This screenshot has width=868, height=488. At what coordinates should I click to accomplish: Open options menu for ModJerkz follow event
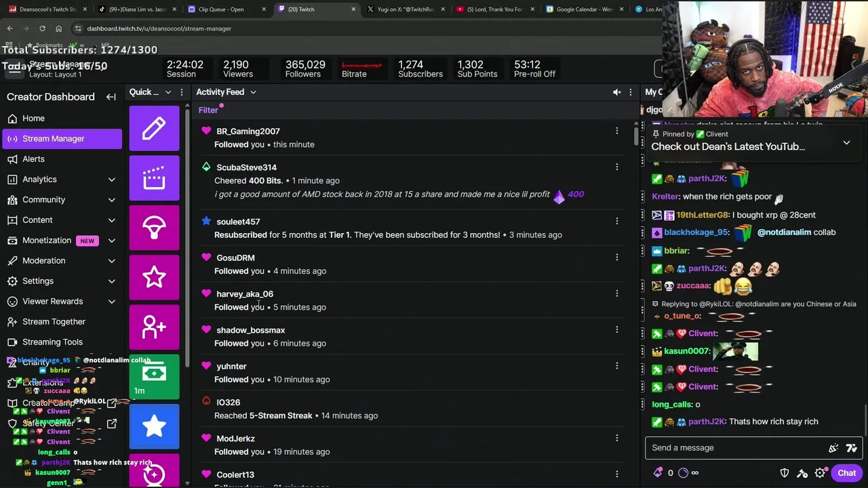pyautogui.click(x=616, y=438)
